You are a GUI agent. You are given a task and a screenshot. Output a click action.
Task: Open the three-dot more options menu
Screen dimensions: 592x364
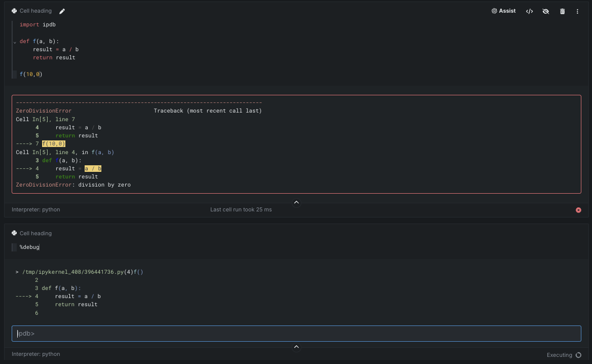click(577, 11)
